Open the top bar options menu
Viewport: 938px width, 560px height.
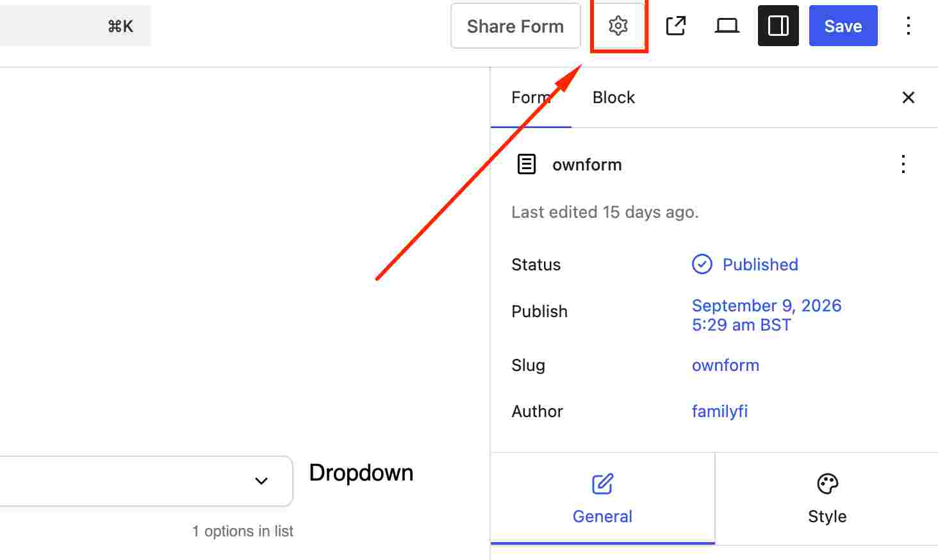[909, 26]
